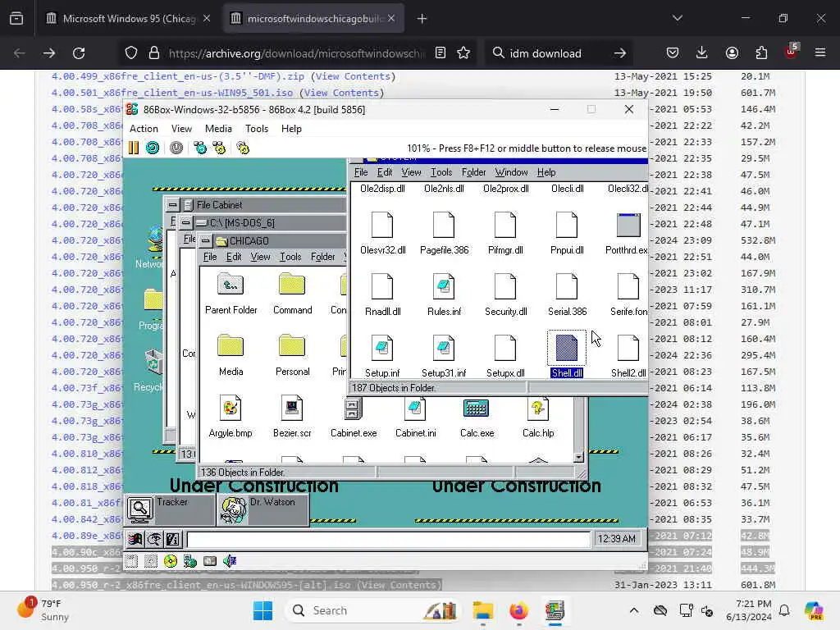Open the 4.00.499 zip download link

[x=178, y=76]
